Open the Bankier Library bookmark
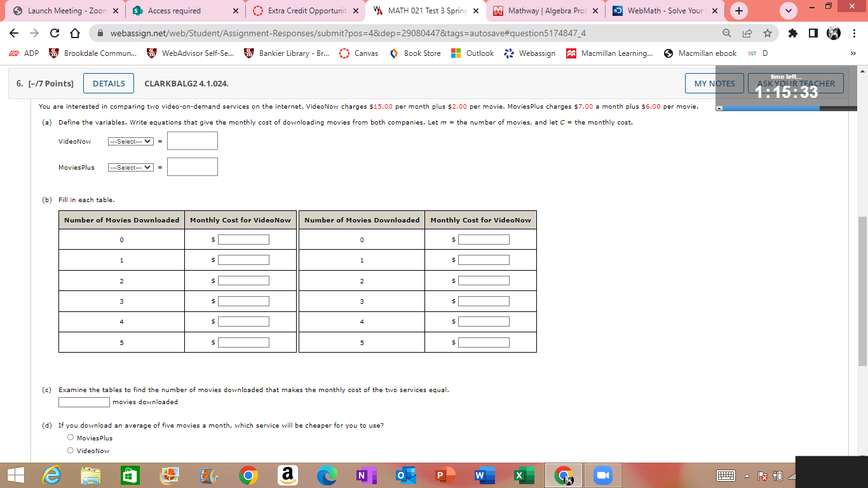The image size is (868, 488). (x=287, y=53)
